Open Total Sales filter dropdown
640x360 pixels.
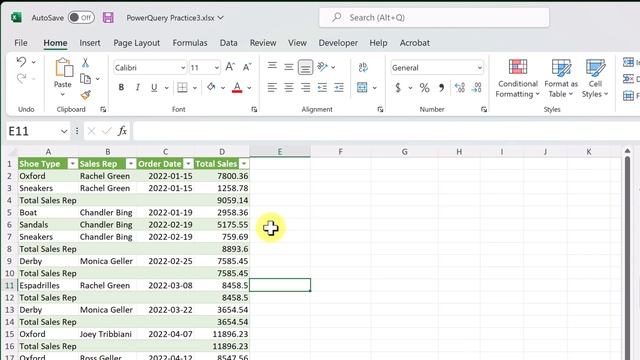coord(244,164)
